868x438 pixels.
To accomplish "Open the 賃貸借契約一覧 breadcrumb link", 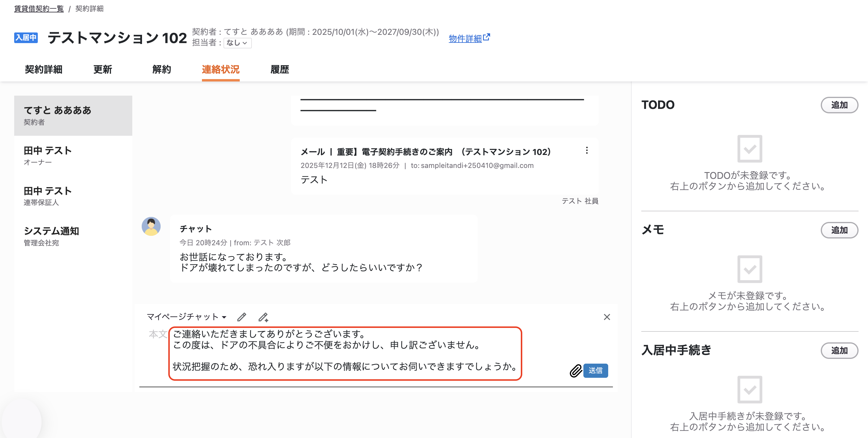I will tap(39, 9).
